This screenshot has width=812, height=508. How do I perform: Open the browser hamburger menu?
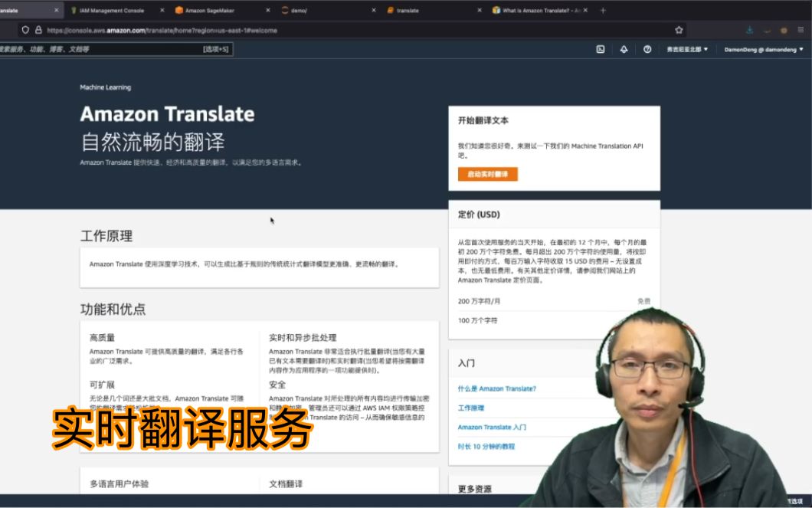pyautogui.click(x=801, y=30)
